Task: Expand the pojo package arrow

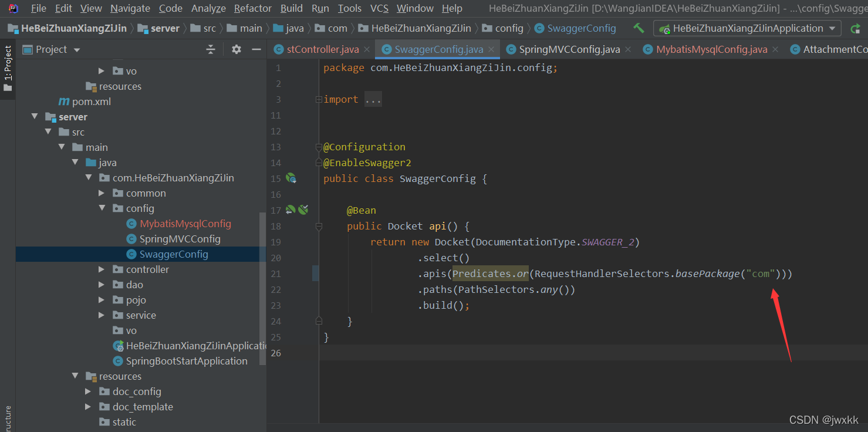Action: pos(102,300)
